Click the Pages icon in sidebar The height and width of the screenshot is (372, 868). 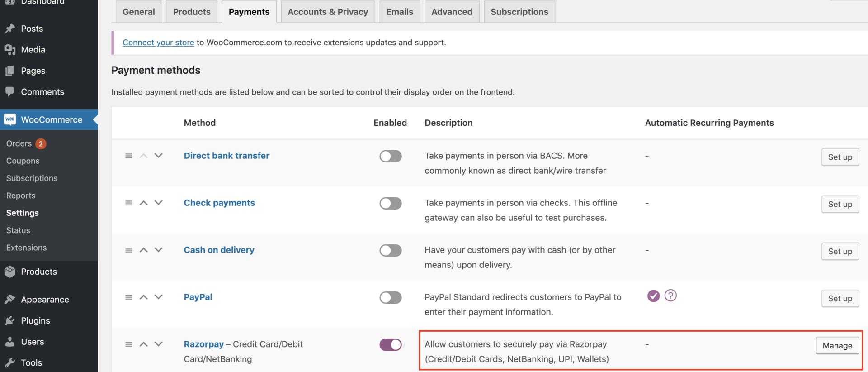pyautogui.click(x=10, y=71)
